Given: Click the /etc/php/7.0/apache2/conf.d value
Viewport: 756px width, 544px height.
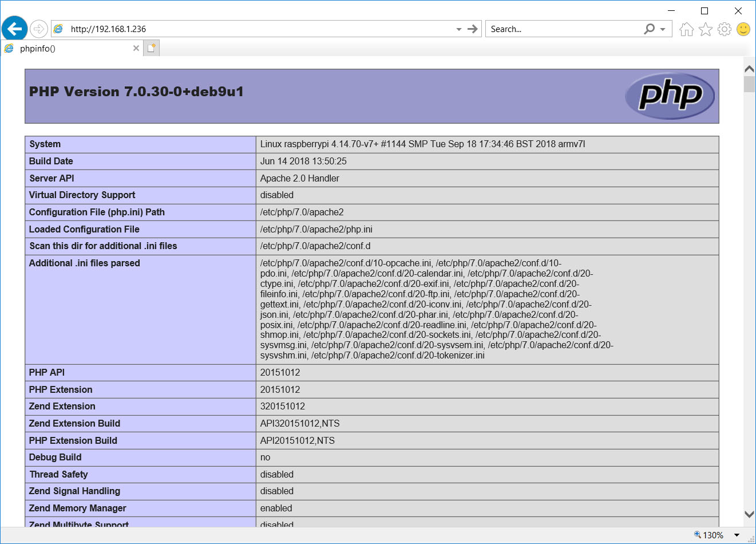Looking at the screenshot, I should 315,246.
